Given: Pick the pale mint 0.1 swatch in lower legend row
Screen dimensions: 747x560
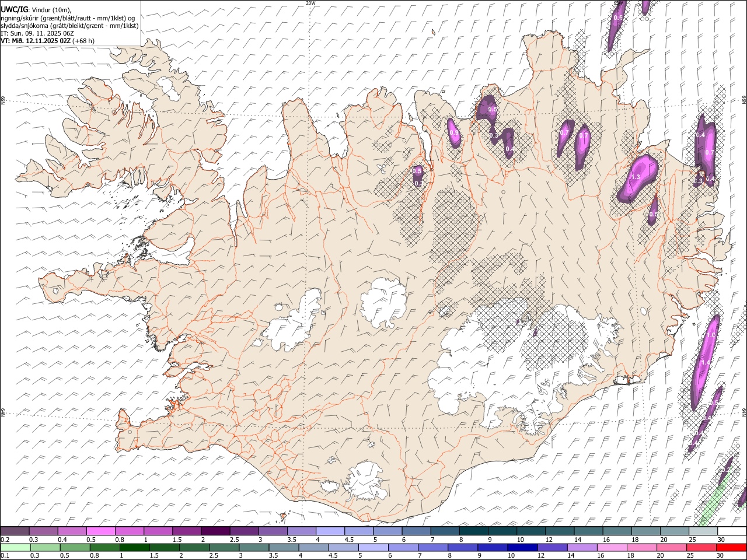Looking at the screenshot, I should pyautogui.click(x=15, y=547).
